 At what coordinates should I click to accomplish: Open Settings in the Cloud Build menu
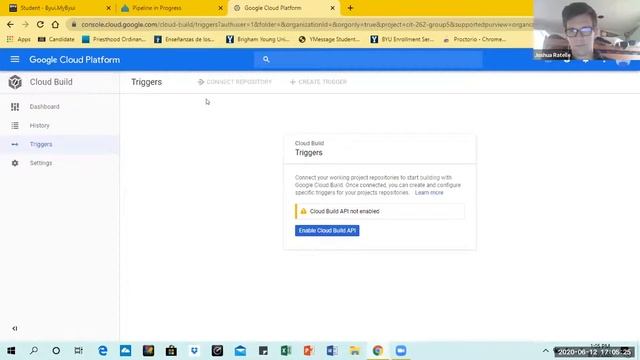[41, 163]
